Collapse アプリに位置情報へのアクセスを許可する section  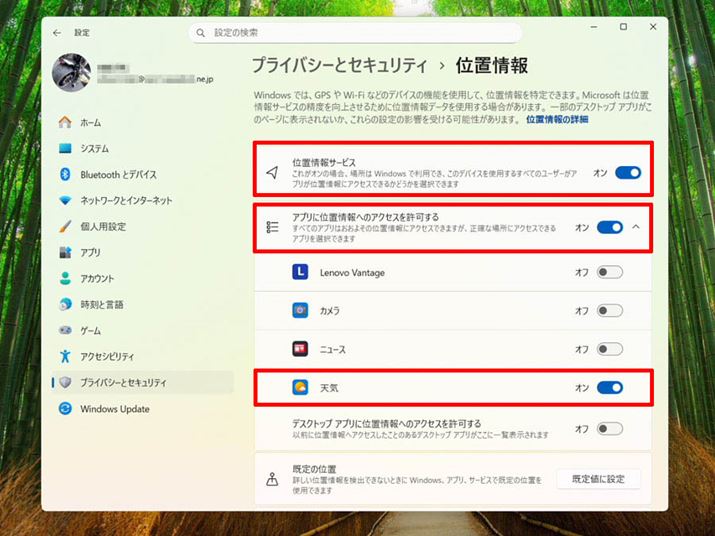click(637, 228)
